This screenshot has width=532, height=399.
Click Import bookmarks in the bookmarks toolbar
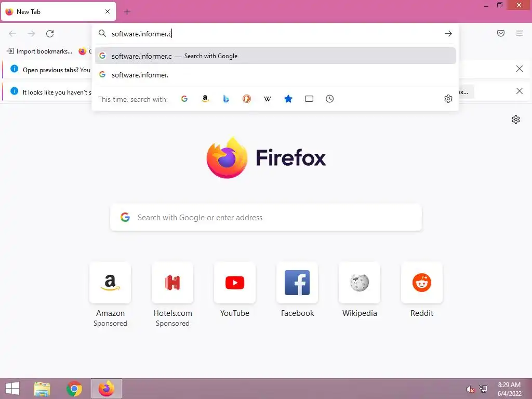pos(39,51)
